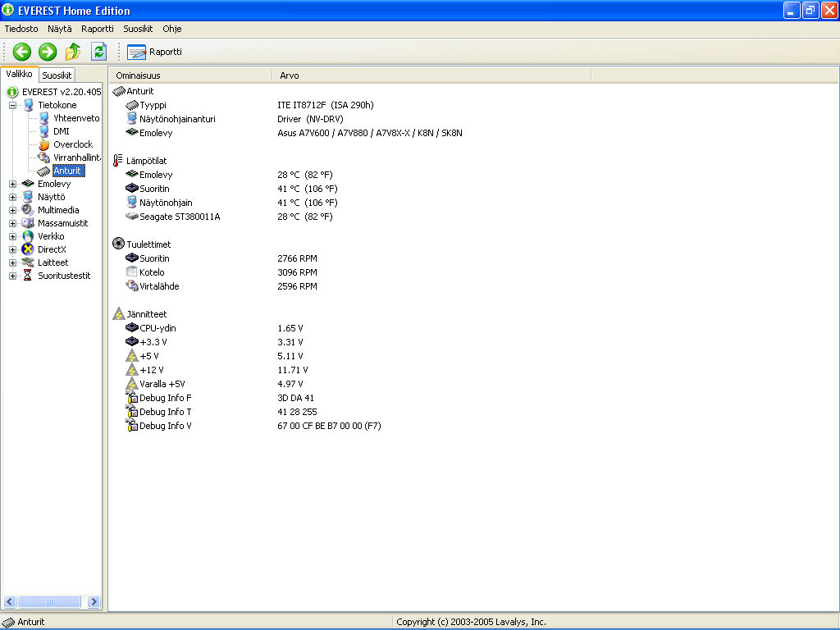
Task: Select the Varalla +5V row
Action: (473, 384)
